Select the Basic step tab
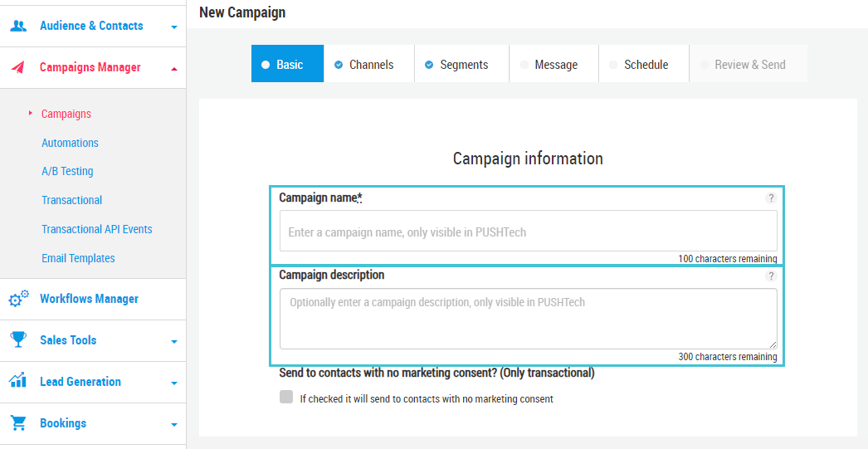The width and height of the screenshot is (868, 449). pos(287,64)
